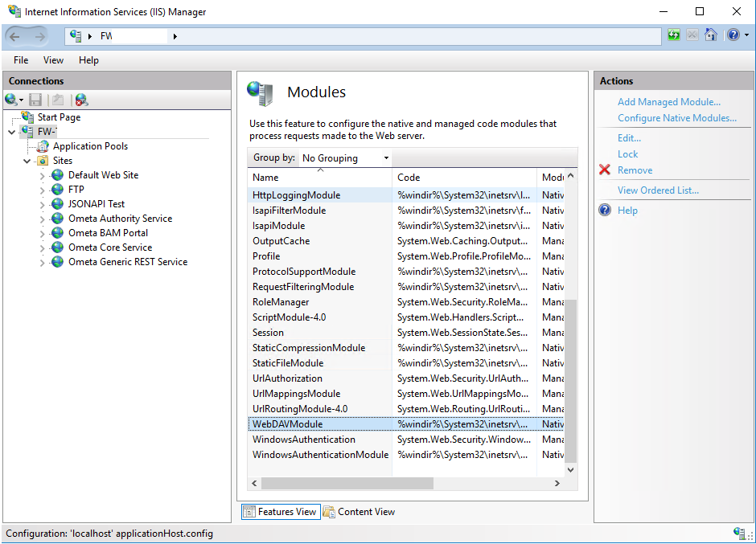Image resolution: width=756 pixels, height=544 pixels.
Task: Click the Add Managed Module link
Action: tap(669, 101)
